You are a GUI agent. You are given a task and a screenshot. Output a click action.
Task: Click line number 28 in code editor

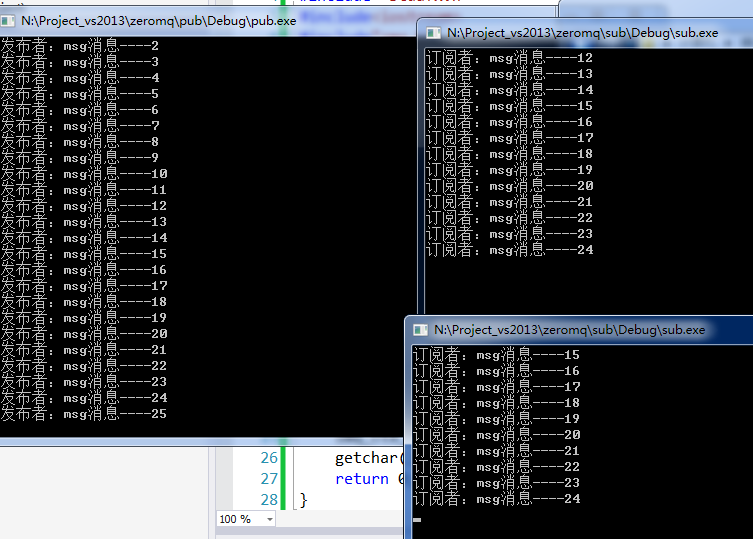click(x=269, y=500)
